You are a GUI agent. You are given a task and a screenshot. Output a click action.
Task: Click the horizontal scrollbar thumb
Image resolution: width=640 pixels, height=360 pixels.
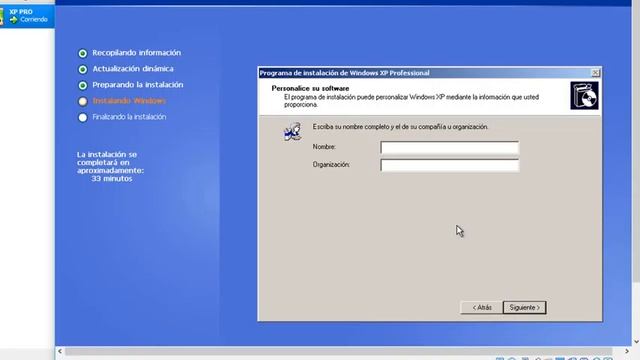[x=339, y=351]
